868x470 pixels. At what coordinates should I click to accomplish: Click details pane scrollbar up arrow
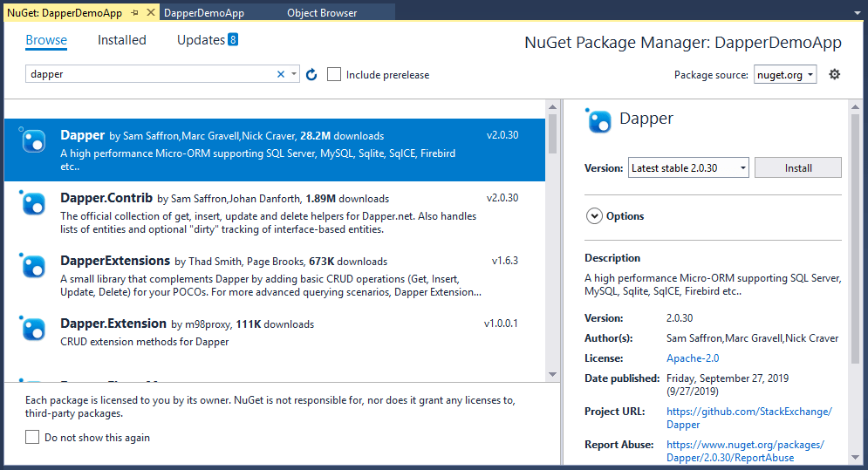[855, 106]
